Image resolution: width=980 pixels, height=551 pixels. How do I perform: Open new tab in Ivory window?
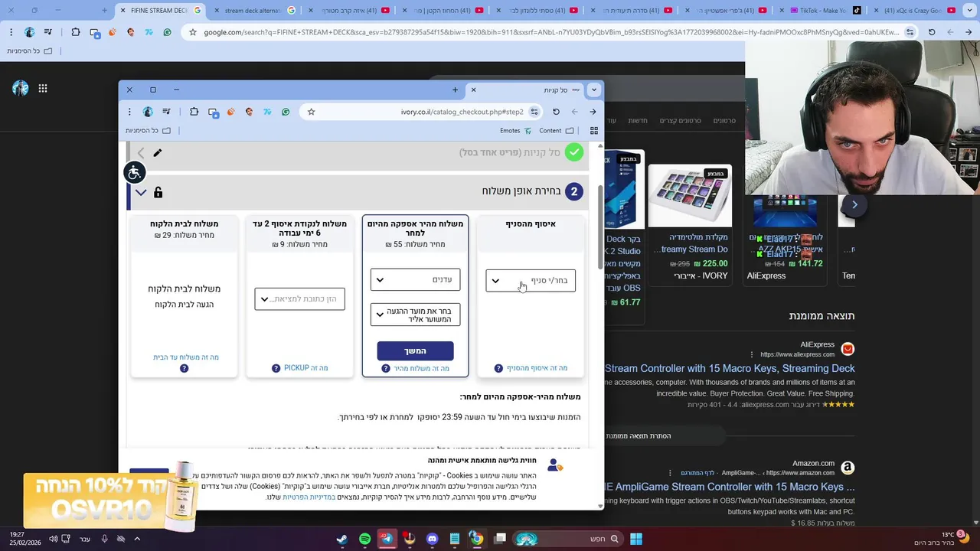pos(455,90)
